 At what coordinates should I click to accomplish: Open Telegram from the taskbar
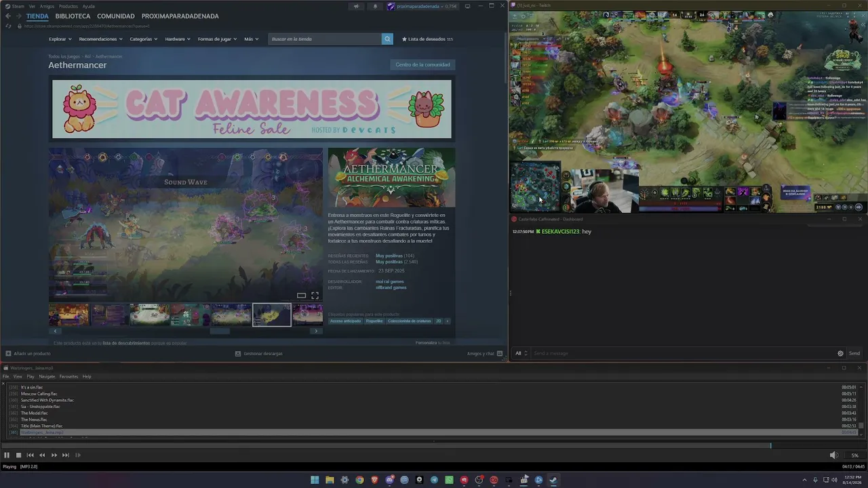click(x=434, y=480)
